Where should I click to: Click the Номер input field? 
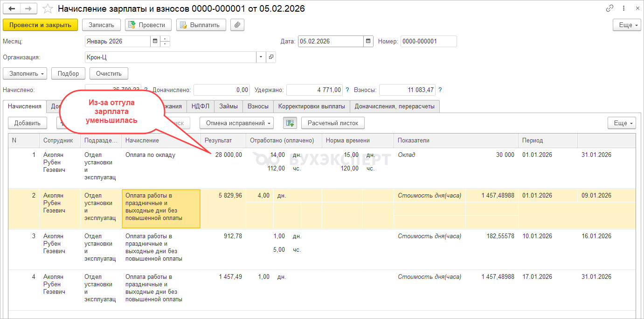pyautogui.click(x=428, y=41)
